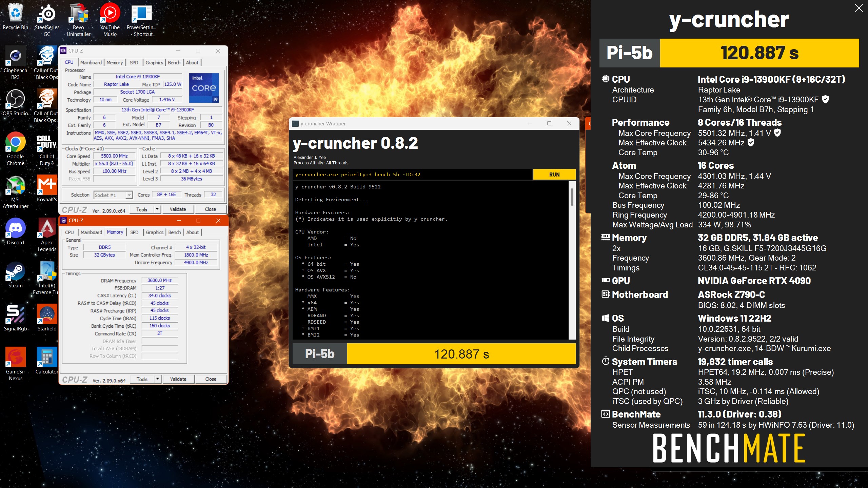868x488 pixels.
Task: Launch KovaaK's desktop shortcut
Action: [x=47, y=189]
